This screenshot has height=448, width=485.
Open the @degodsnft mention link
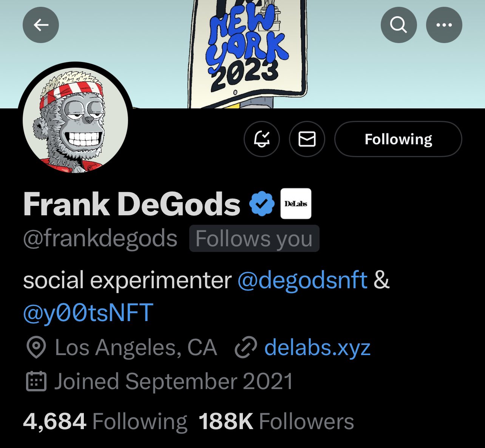point(302,281)
